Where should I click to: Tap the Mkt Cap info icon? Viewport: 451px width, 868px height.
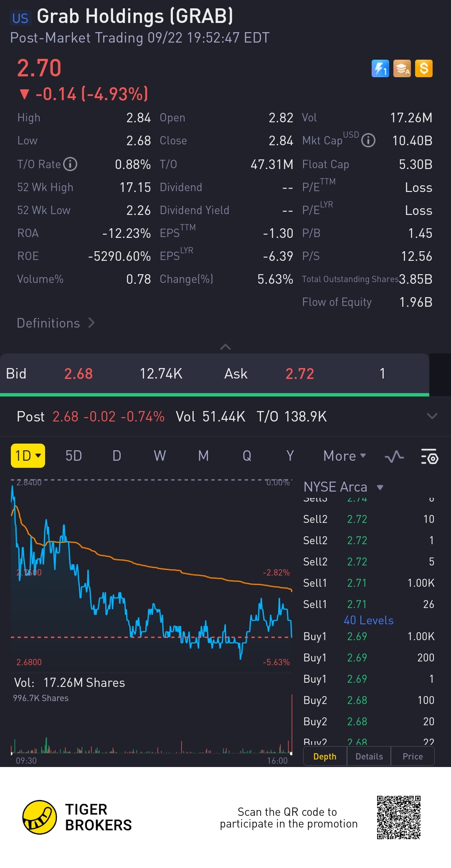click(x=368, y=141)
